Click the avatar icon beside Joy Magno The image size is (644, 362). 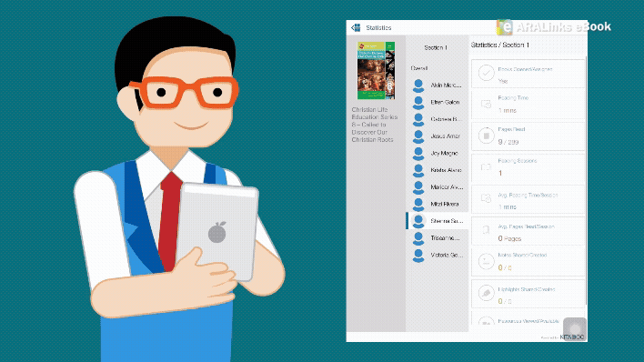(418, 154)
